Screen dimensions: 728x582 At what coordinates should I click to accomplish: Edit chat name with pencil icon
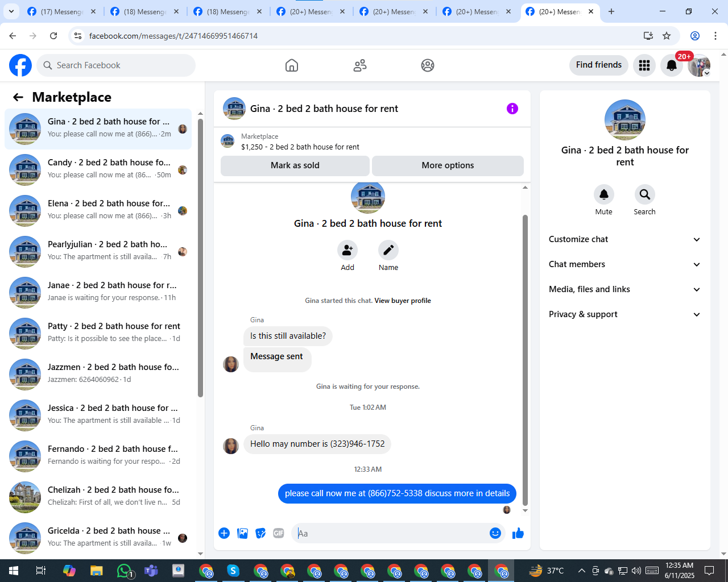[388, 250]
